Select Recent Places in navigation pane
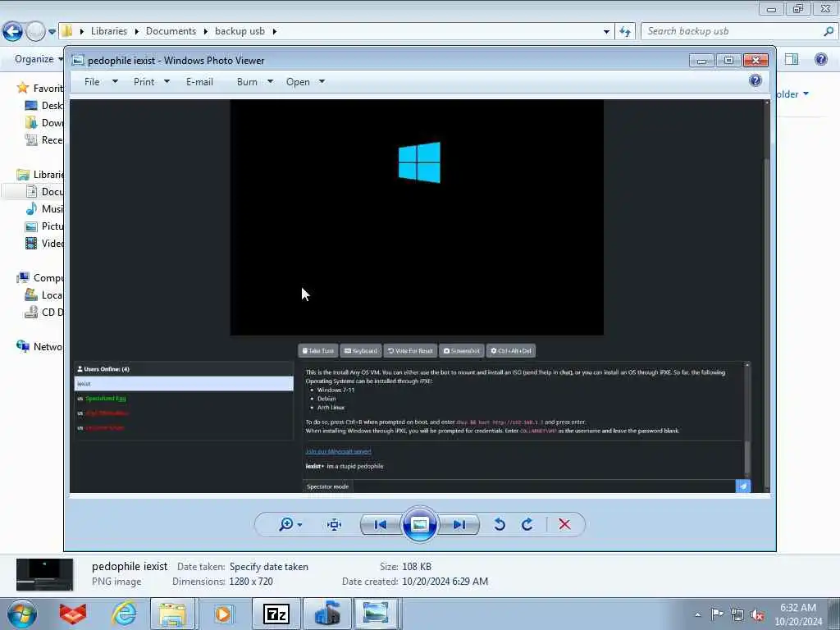 click(44, 139)
